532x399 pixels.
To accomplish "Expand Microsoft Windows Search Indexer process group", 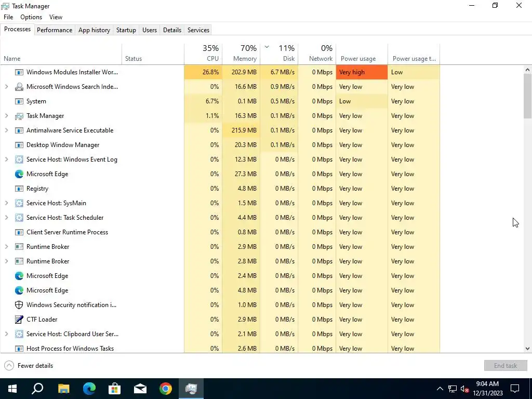I will click(6, 87).
